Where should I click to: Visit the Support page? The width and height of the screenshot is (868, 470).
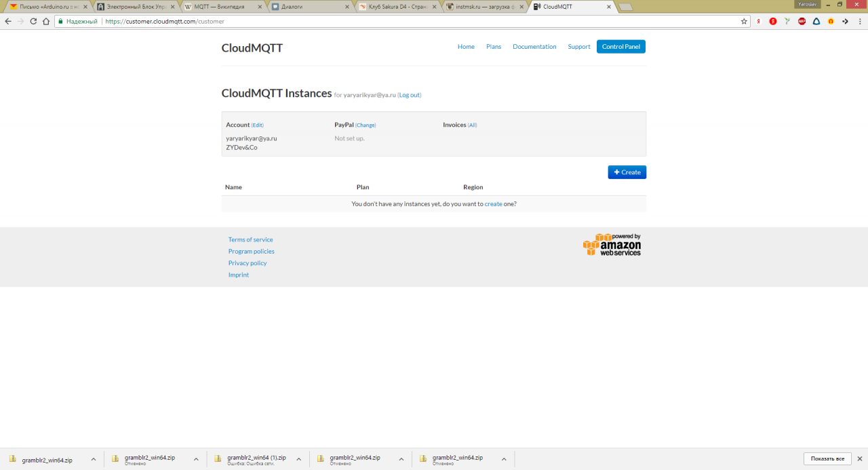(x=579, y=47)
